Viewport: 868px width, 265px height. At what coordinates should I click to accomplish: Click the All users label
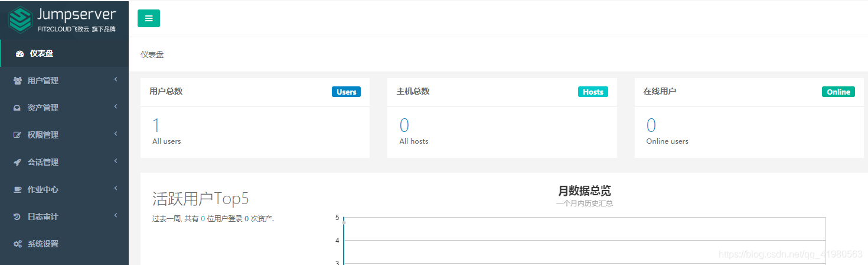tap(167, 141)
